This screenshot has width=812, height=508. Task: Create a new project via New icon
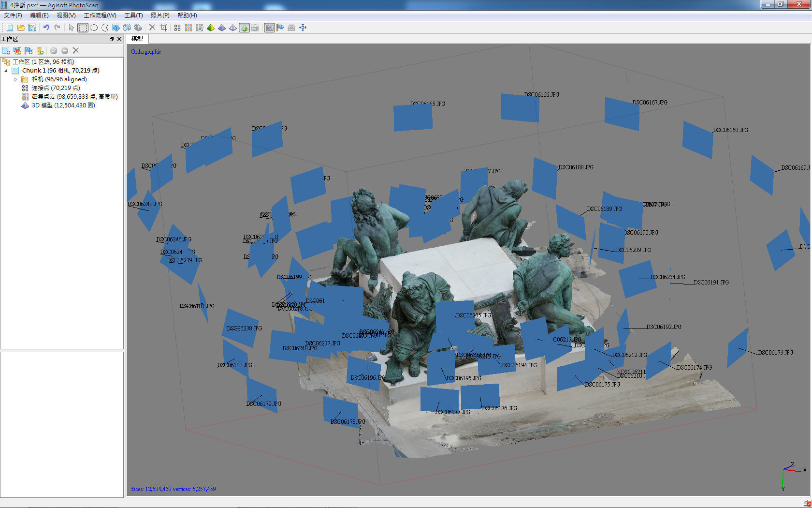(10, 28)
